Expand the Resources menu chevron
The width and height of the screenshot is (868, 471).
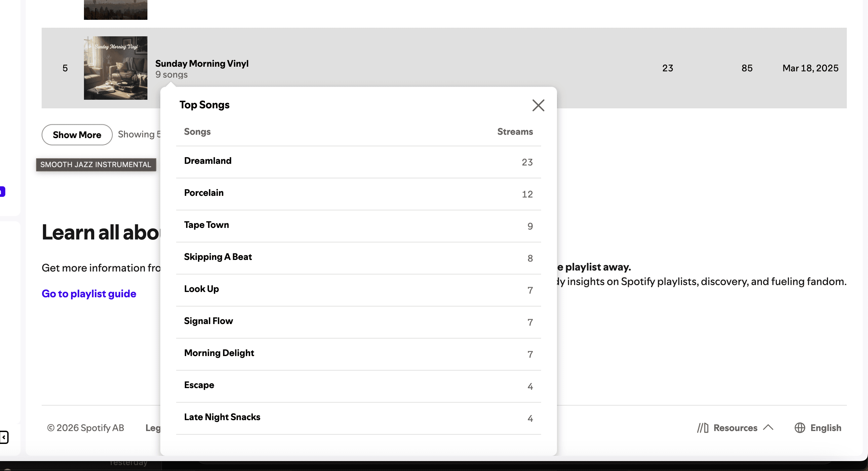[768, 427]
